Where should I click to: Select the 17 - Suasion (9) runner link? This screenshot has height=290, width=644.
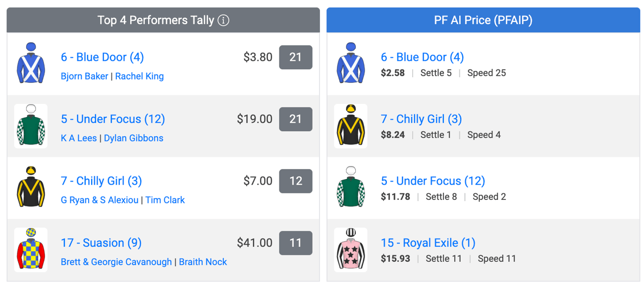tap(101, 243)
